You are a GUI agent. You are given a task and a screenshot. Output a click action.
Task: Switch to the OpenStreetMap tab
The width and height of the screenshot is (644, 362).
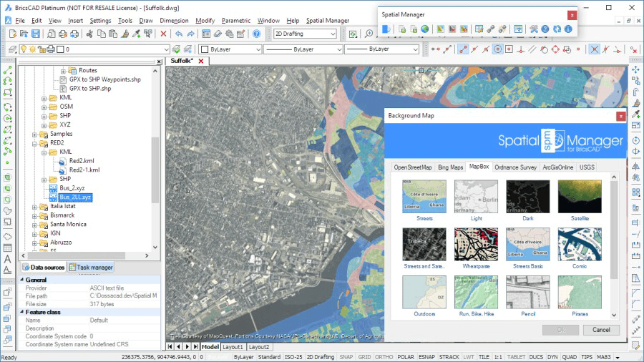point(413,167)
